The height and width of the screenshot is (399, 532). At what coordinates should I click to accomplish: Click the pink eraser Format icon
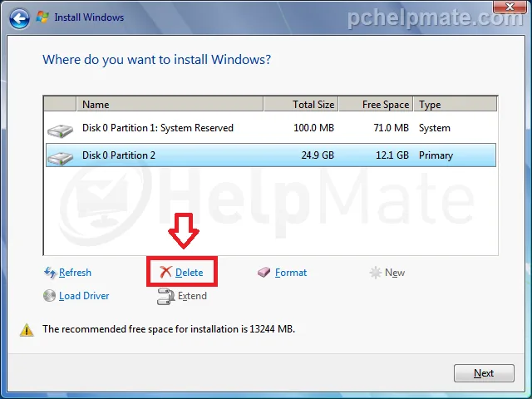pos(264,272)
